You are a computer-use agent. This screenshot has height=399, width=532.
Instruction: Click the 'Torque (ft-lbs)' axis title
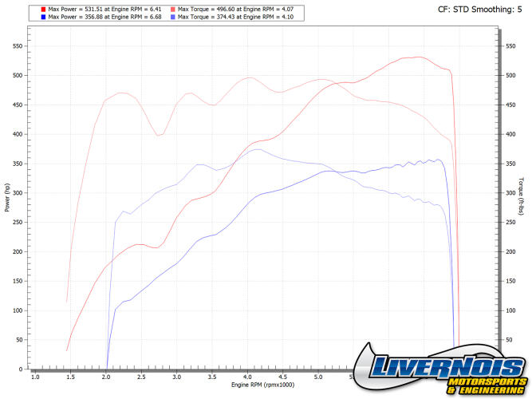pos(522,196)
